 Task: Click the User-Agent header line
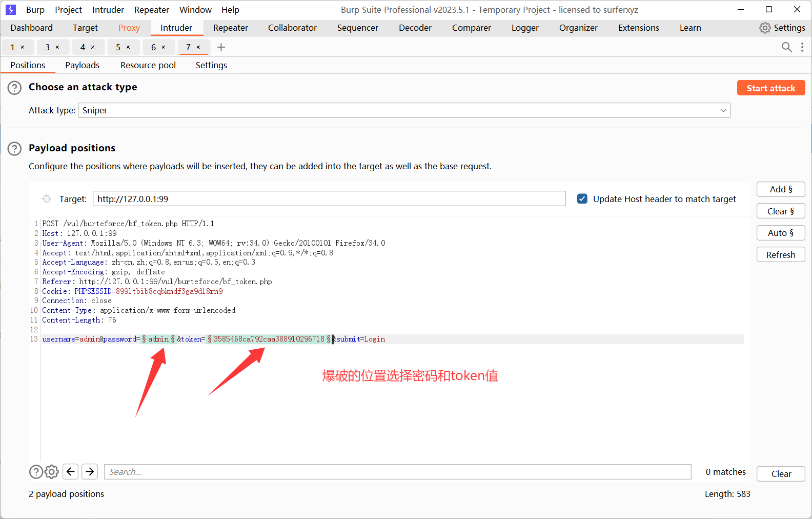[214, 243]
